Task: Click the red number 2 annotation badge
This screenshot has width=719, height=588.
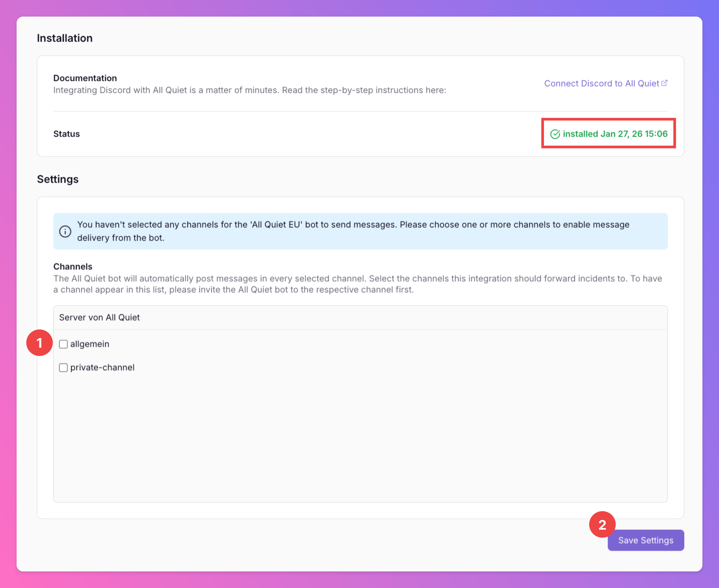Action: [602, 525]
